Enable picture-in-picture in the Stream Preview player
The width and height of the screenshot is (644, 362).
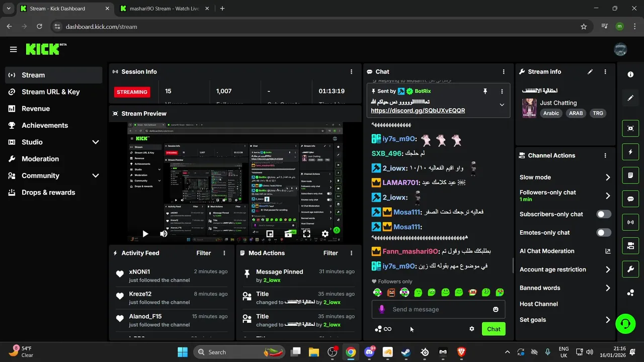click(270, 234)
